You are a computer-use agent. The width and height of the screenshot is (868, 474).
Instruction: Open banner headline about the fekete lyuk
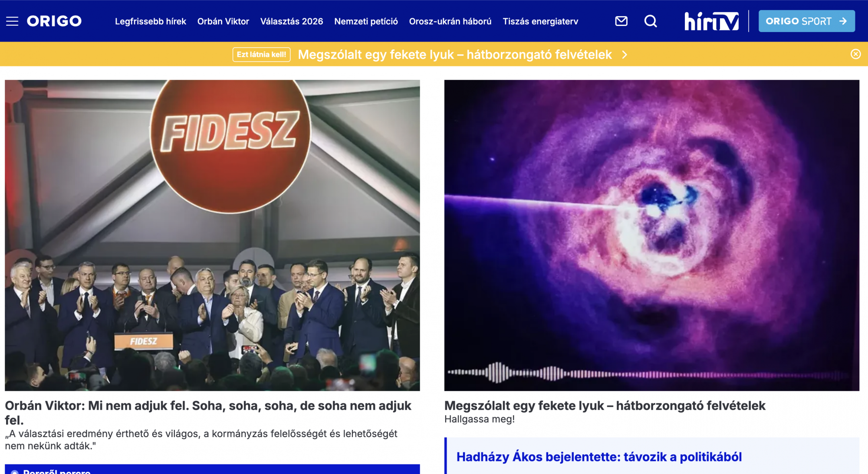pos(455,55)
